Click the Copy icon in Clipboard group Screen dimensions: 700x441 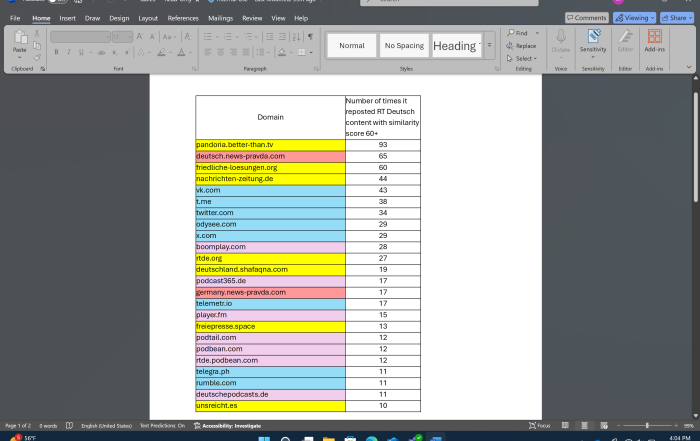[x=37, y=46]
